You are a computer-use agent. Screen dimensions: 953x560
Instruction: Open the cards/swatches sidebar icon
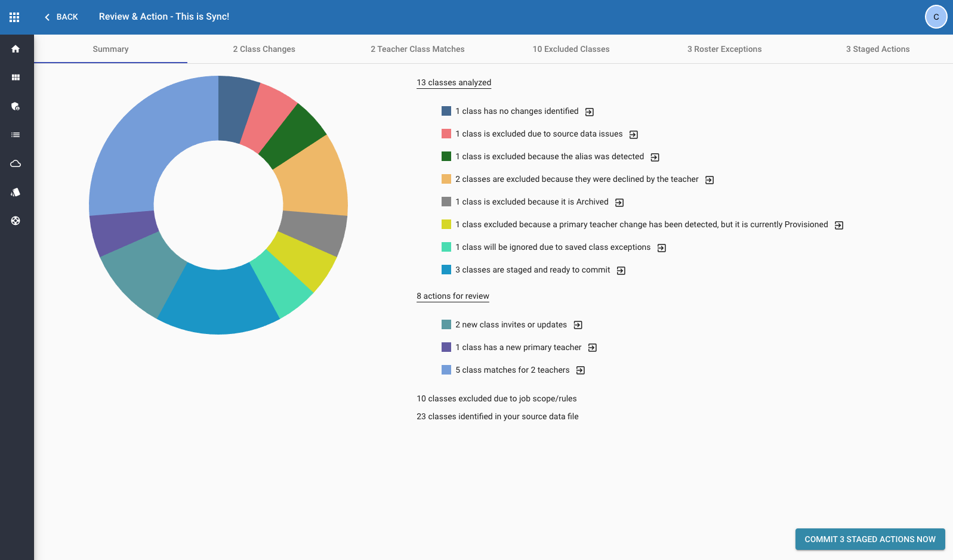click(16, 192)
